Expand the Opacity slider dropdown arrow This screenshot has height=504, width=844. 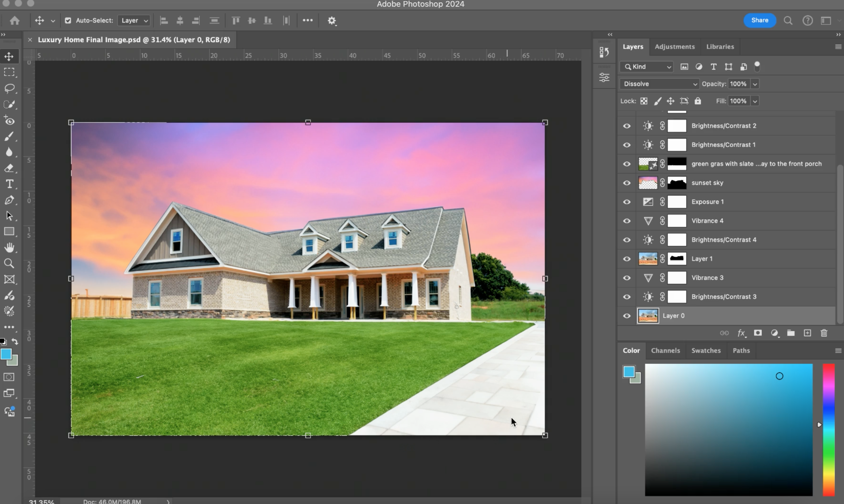(755, 84)
